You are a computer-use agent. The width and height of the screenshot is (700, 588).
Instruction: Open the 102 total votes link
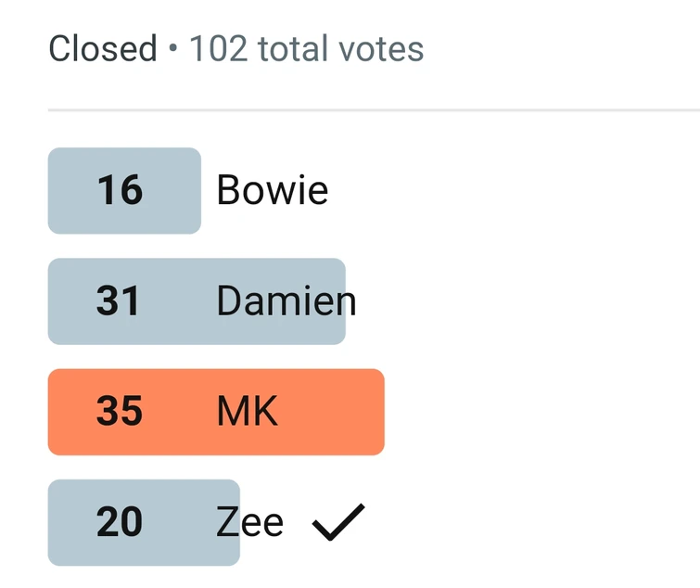coord(306,49)
